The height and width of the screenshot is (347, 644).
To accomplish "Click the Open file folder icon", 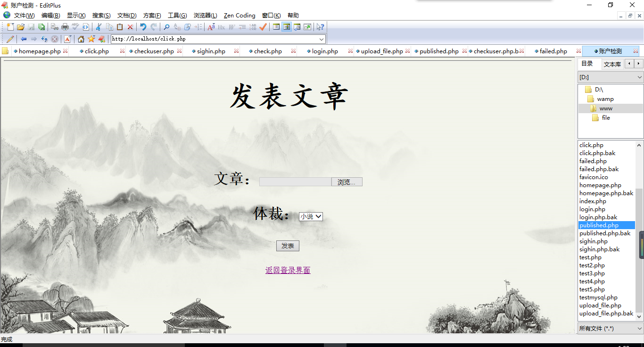I will [x=21, y=27].
